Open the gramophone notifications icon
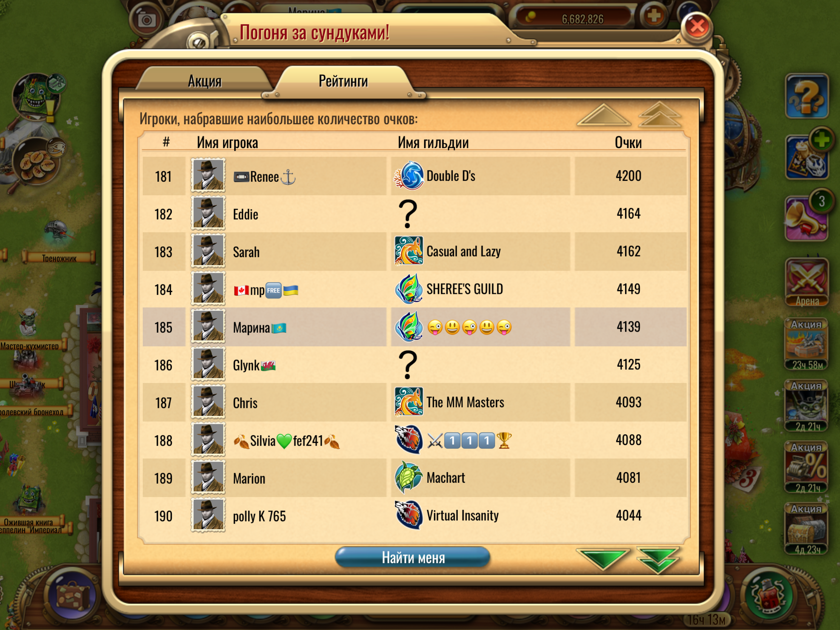 [807, 218]
